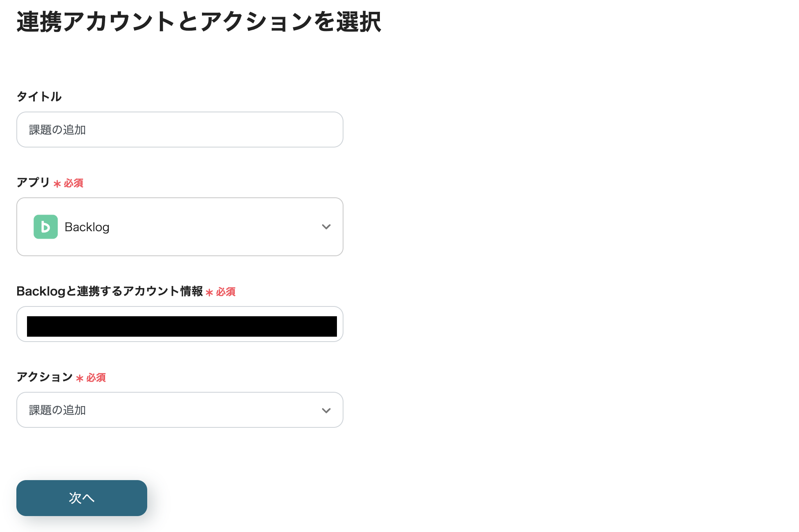The height and width of the screenshot is (532, 799).
Task: Click the red asterisk near アカウント情報
Action: coord(209,292)
